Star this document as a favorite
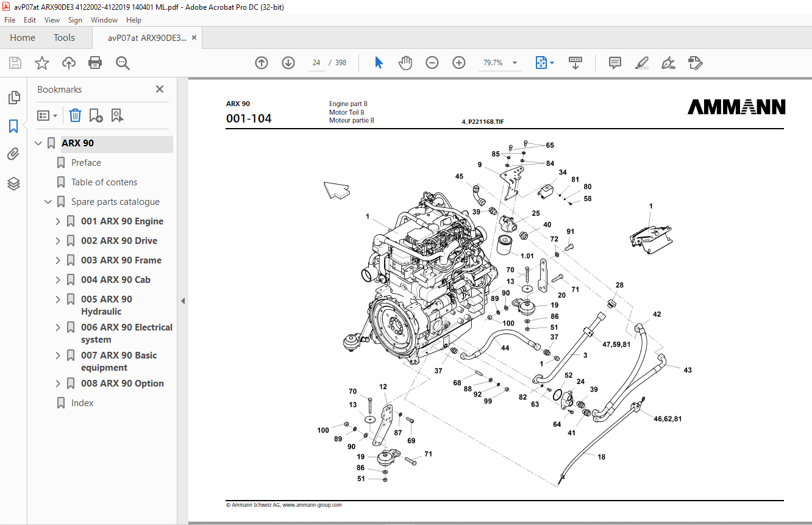The image size is (812, 525). 42,63
